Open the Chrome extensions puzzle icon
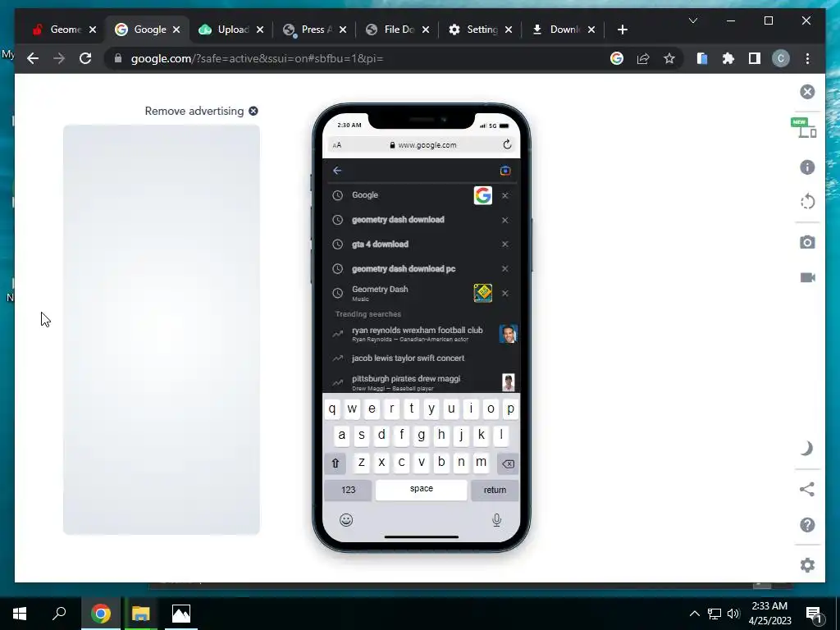 coord(728,58)
